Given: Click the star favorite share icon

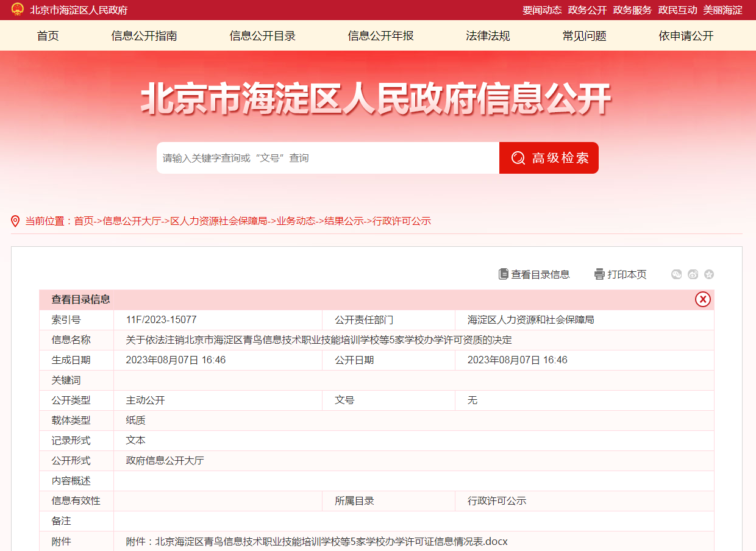Looking at the screenshot, I should point(708,274).
